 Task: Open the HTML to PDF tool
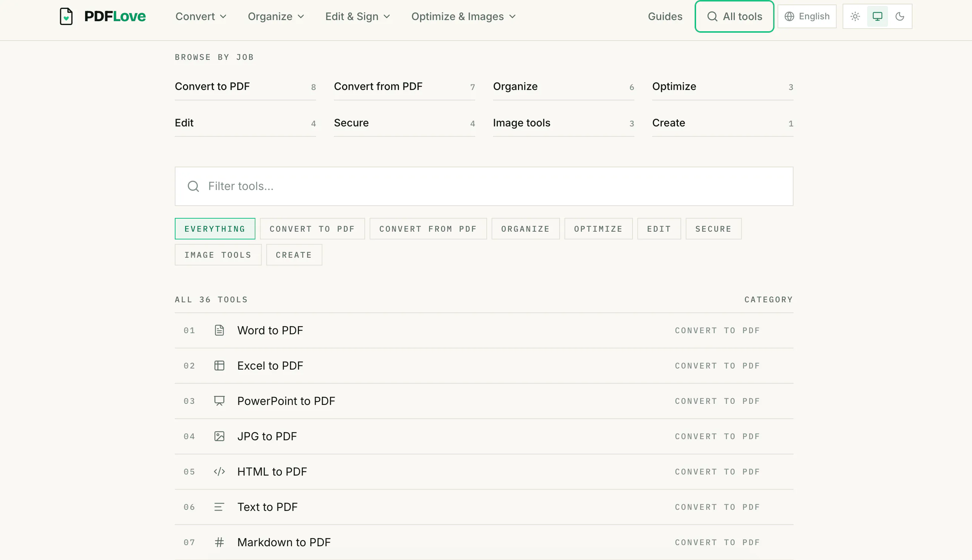pos(484,472)
